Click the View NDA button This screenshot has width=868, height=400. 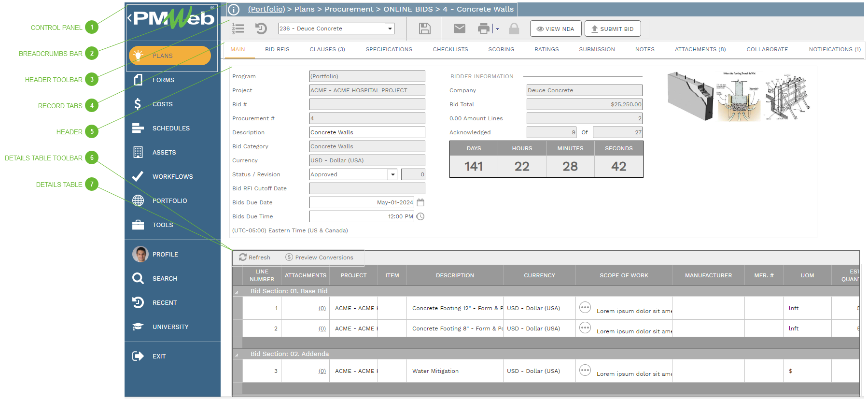555,29
